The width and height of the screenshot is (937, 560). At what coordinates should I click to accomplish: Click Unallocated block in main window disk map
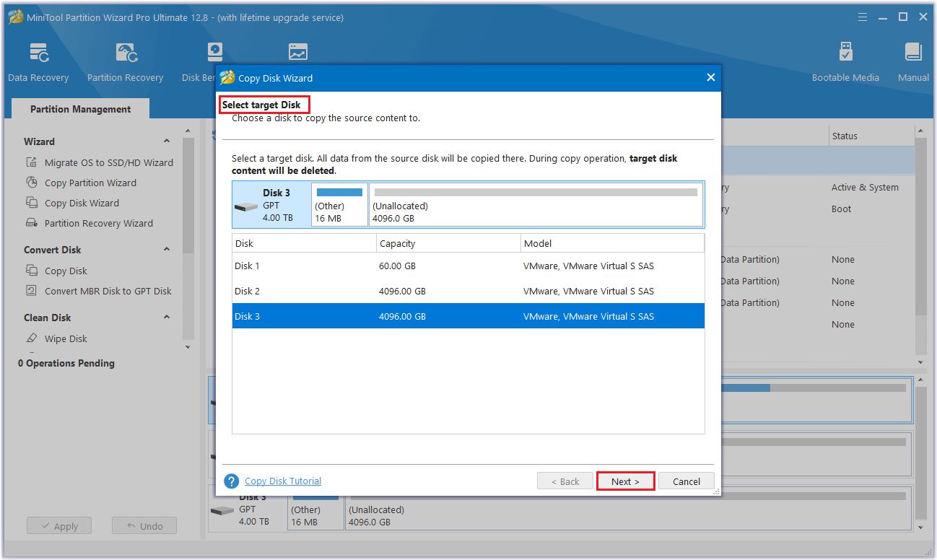(x=628, y=509)
